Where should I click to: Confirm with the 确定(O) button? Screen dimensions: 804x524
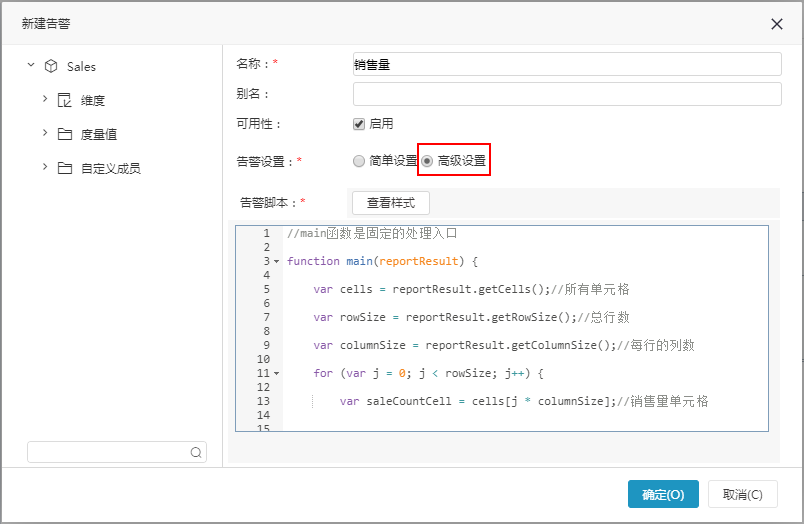coord(663,494)
